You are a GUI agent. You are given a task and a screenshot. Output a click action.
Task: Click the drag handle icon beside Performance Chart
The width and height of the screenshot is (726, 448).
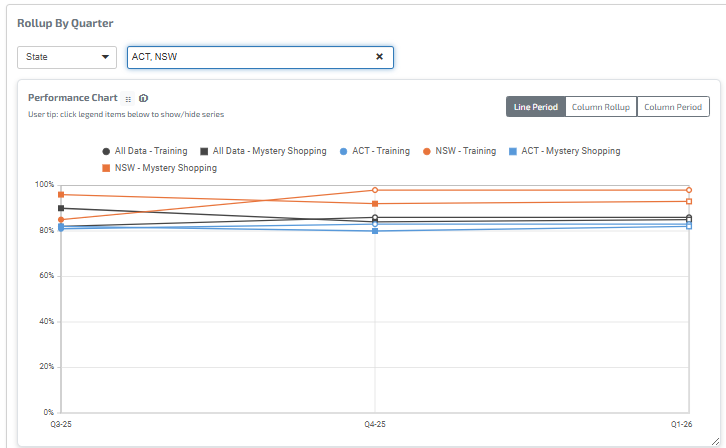[x=128, y=99]
